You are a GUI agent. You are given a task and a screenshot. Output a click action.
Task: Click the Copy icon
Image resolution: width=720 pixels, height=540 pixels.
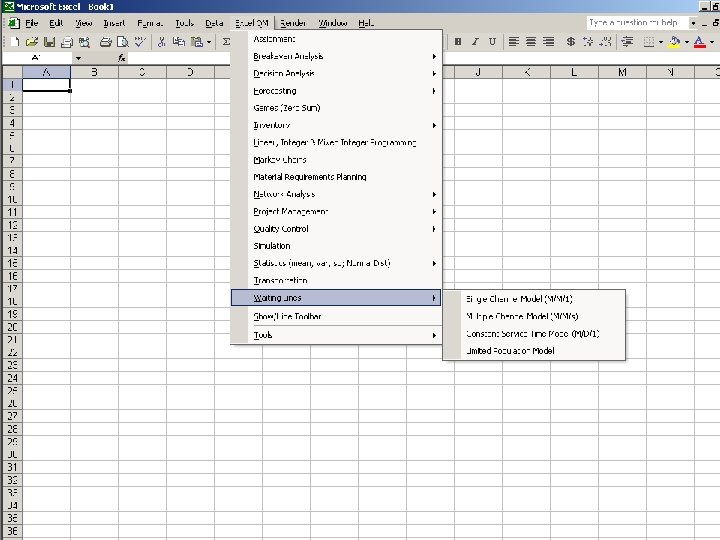click(x=179, y=42)
